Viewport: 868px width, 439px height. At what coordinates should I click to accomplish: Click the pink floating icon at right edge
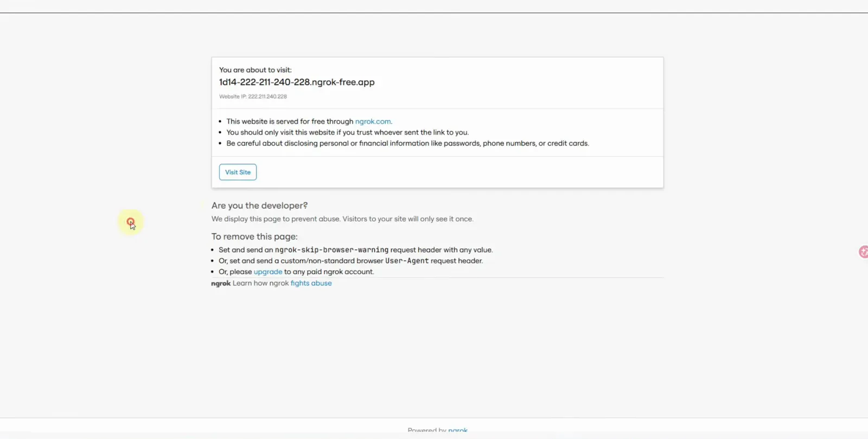click(863, 252)
